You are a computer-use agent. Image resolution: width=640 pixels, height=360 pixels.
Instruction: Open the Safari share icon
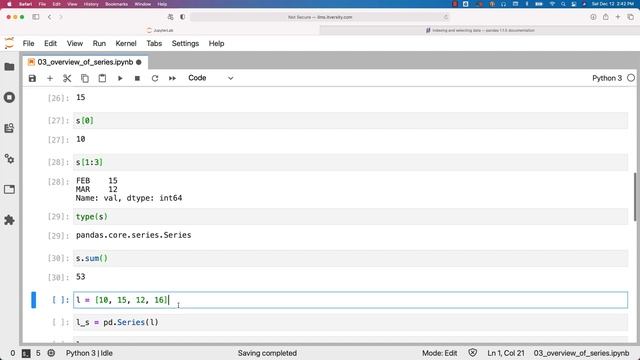click(x=606, y=17)
